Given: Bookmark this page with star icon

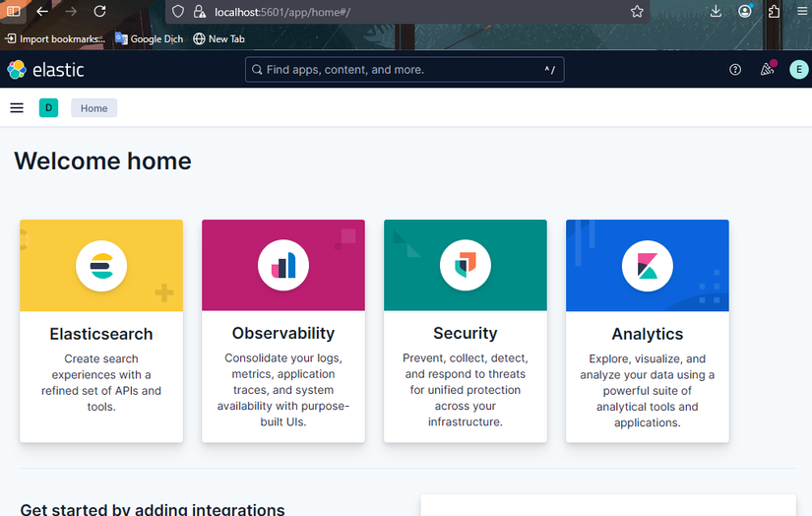Looking at the screenshot, I should pyautogui.click(x=637, y=12).
